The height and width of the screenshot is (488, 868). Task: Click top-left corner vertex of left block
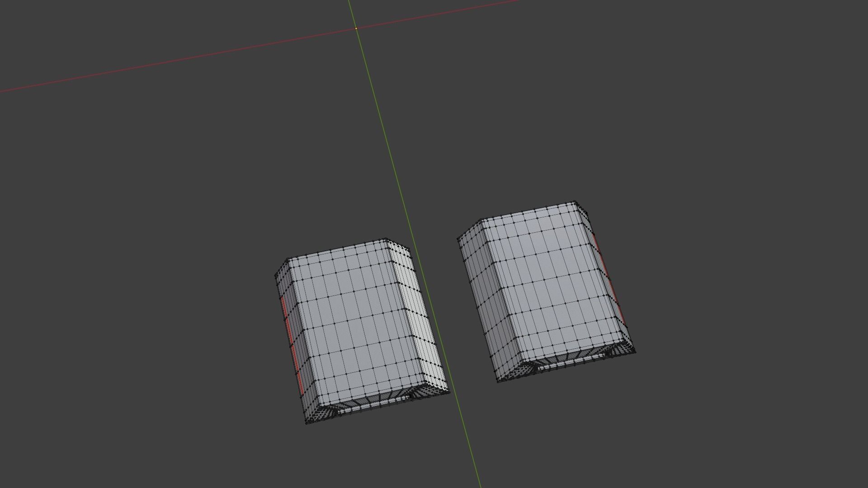pos(276,276)
